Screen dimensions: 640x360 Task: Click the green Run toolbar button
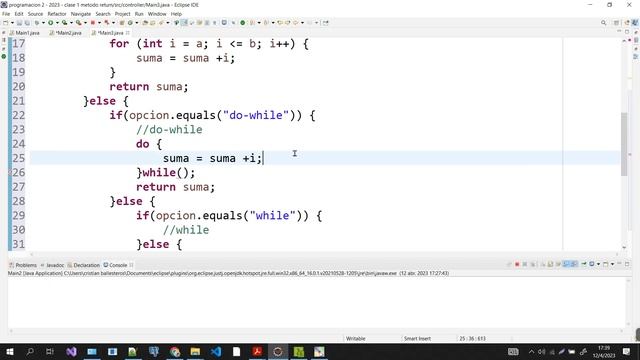pyautogui.click(x=50, y=23)
